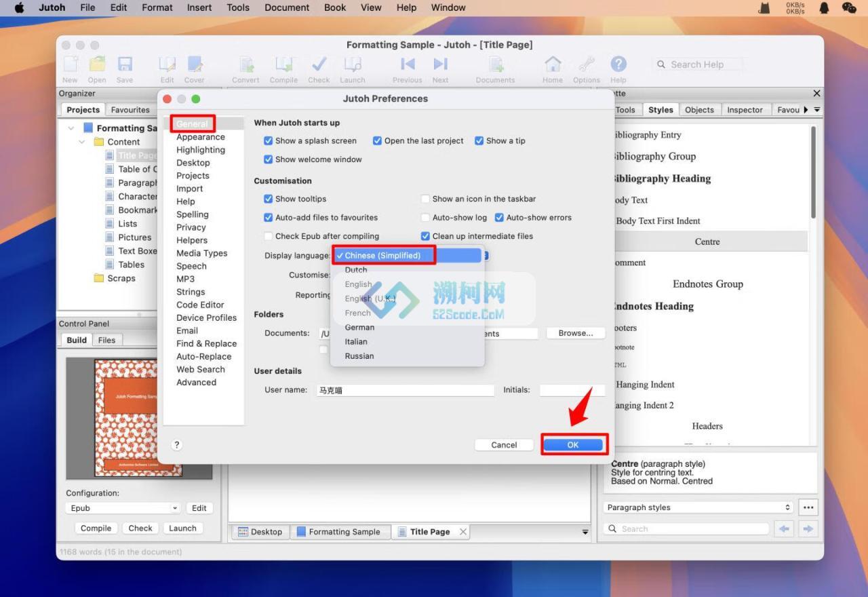868x597 pixels.
Task: Toggle Show welcome window checkbox
Action: coord(269,159)
